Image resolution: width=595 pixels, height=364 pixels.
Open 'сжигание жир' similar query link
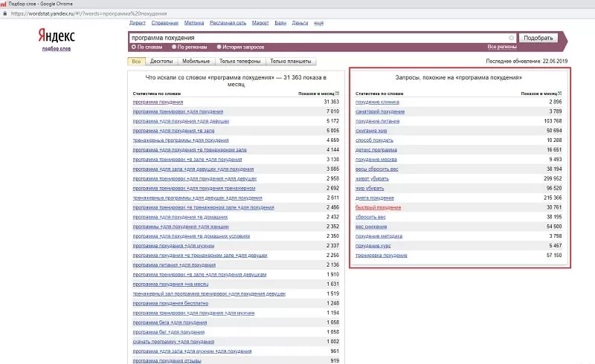(x=371, y=131)
